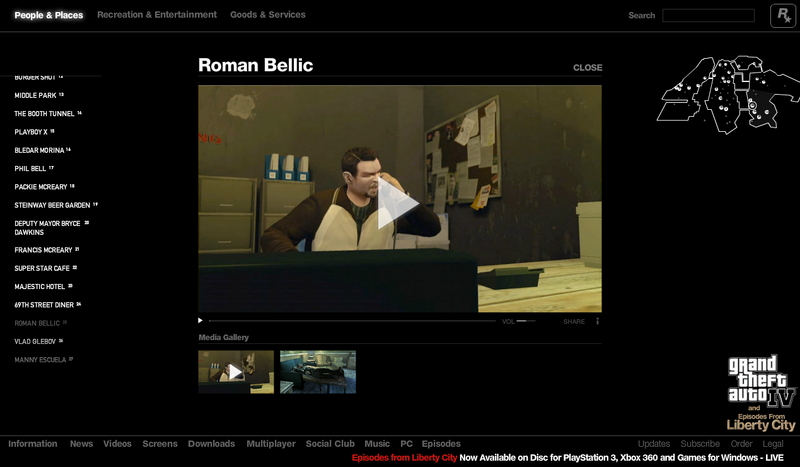Select Packie McReary in the sidebar
The image size is (800, 467).
click(44, 187)
